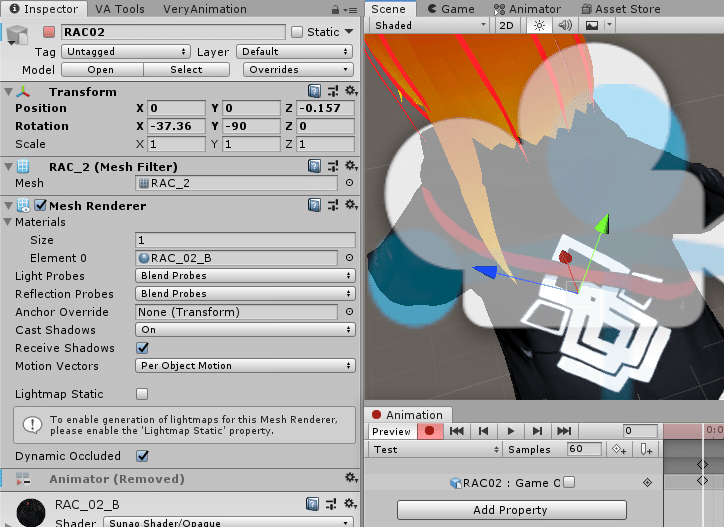This screenshot has height=527, width=724.
Task: Open the Tag Untagged dropdown
Action: point(127,52)
